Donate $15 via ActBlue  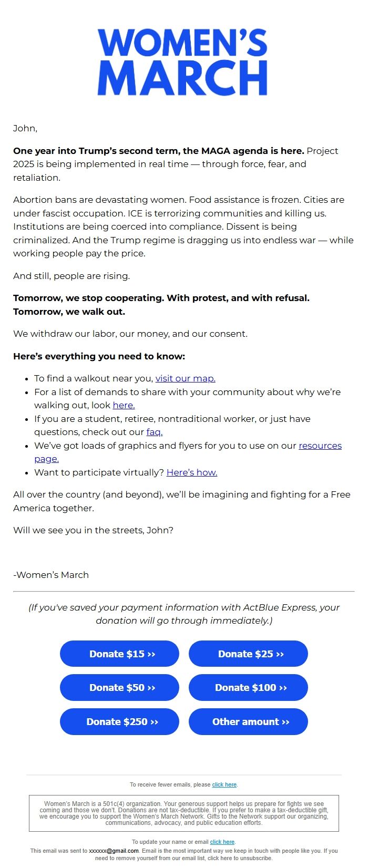point(119,654)
